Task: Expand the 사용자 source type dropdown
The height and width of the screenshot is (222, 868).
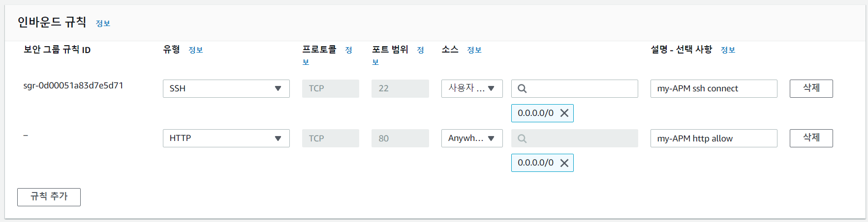Action: 472,88
